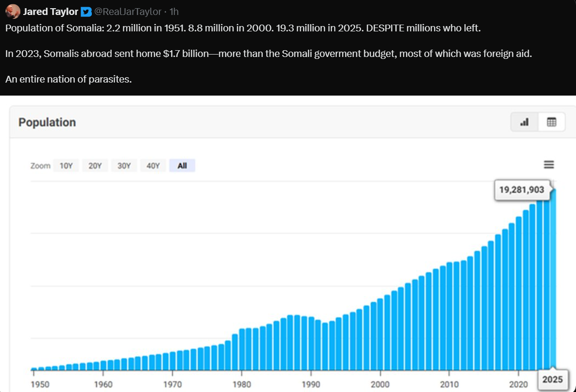The width and height of the screenshot is (576, 392).
Task: Click the 1970 x-axis label
Action: [173, 384]
